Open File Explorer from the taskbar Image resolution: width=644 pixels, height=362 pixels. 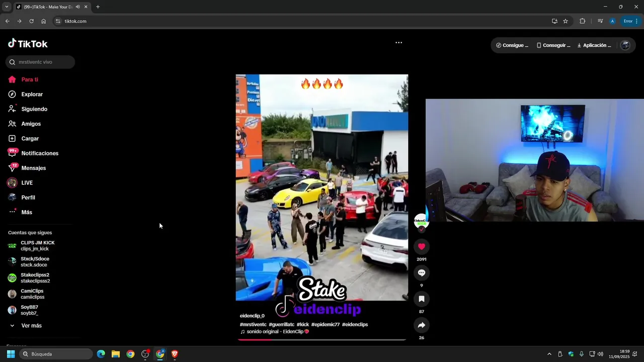tap(116, 354)
